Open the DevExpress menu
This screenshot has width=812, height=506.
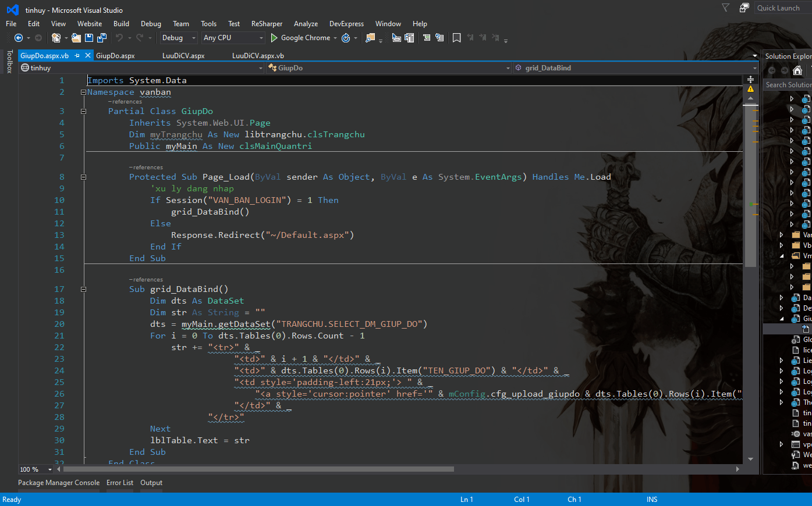[x=346, y=24]
